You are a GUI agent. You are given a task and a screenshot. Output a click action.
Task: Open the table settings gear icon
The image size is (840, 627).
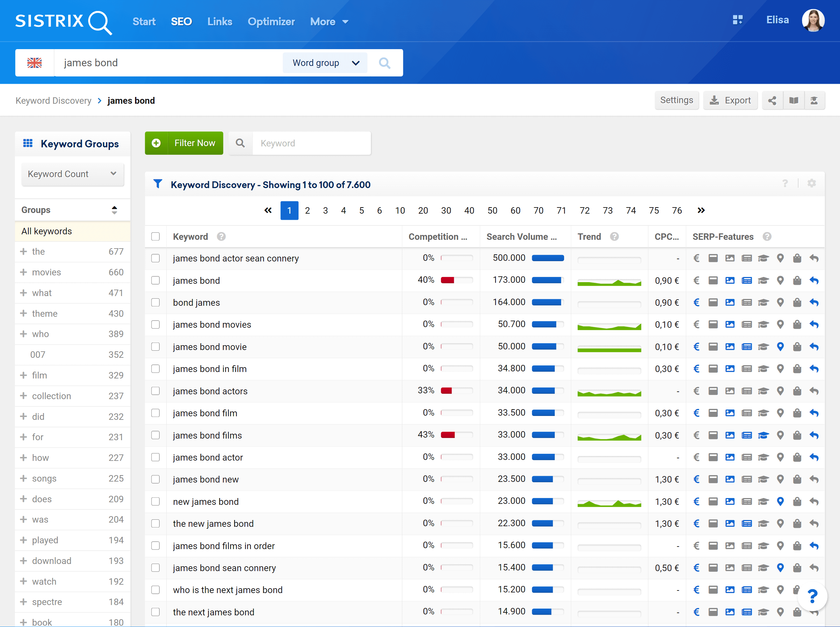tap(812, 184)
